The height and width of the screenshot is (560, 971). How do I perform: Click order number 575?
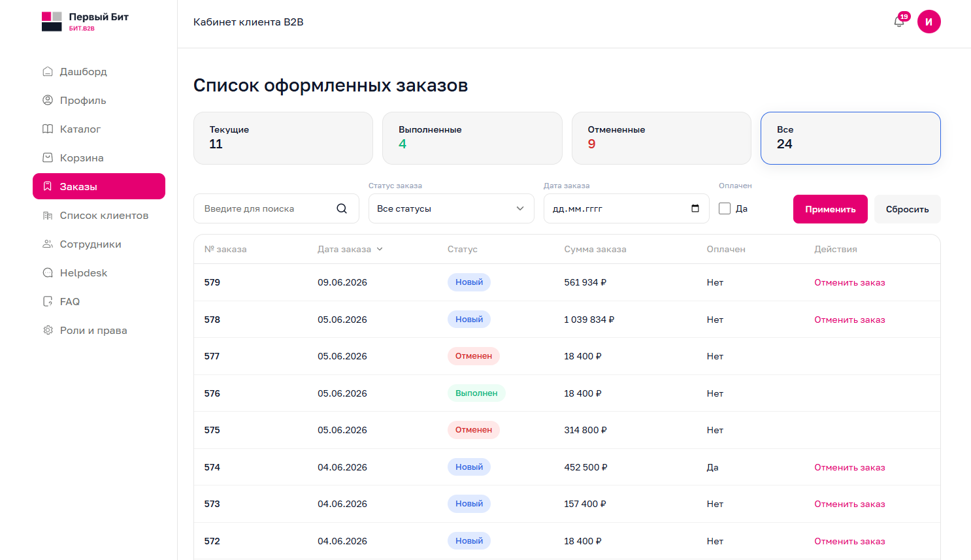(x=212, y=430)
